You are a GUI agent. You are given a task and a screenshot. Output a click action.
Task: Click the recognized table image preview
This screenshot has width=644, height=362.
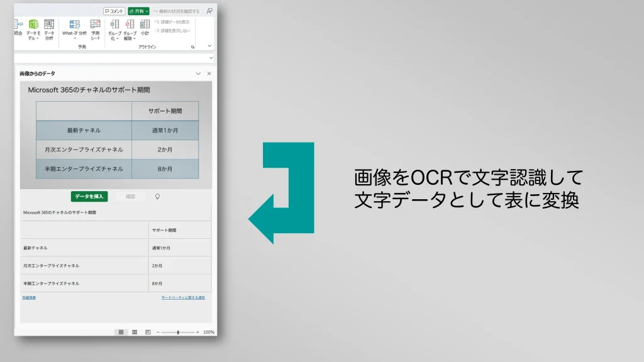tap(116, 135)
